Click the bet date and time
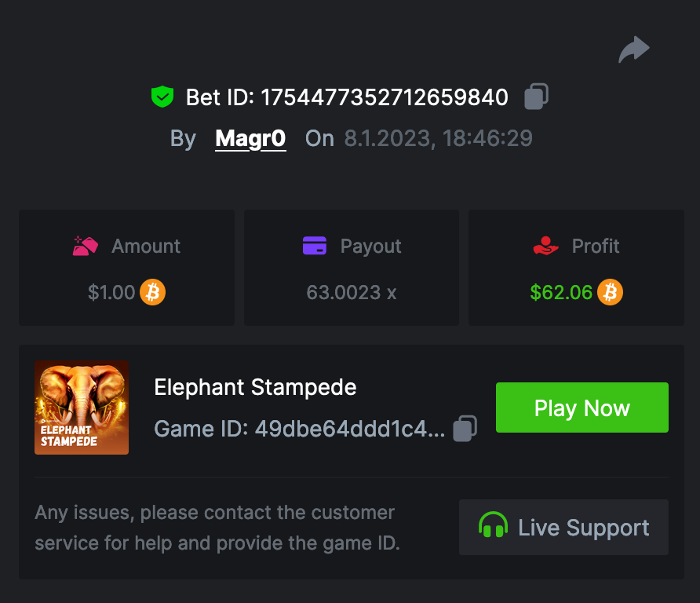The height and width of the screenshot is (603, 700). (x=438, y=139)
